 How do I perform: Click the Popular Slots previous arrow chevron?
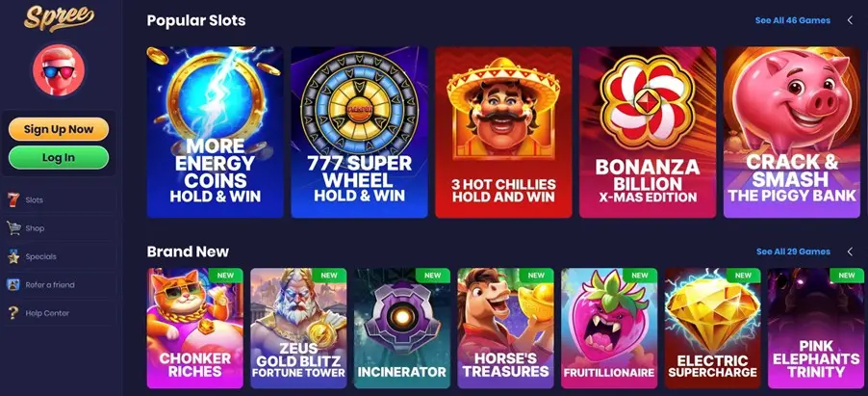(850, 20)
